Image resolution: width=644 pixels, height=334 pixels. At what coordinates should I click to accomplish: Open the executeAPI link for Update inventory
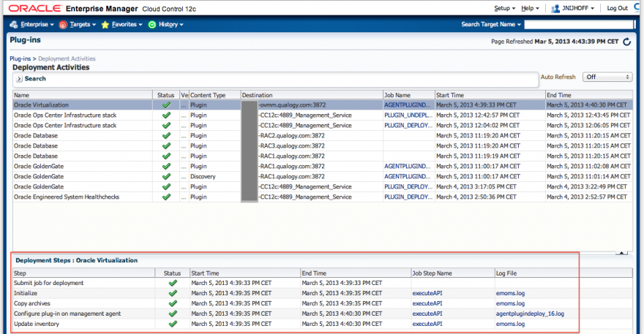[427, 324]
